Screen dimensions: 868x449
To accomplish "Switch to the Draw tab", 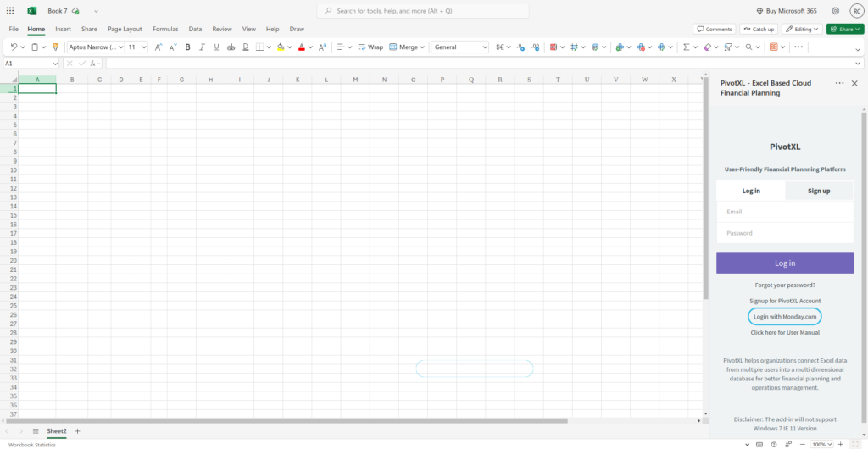I will [x=297, y=29].
